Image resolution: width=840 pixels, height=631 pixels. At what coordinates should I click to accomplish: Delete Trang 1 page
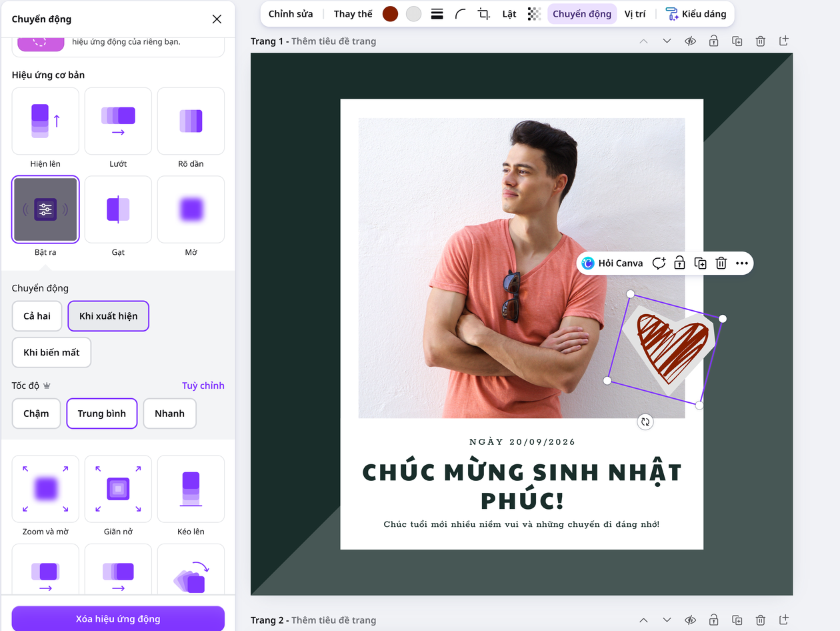[761, 41]
